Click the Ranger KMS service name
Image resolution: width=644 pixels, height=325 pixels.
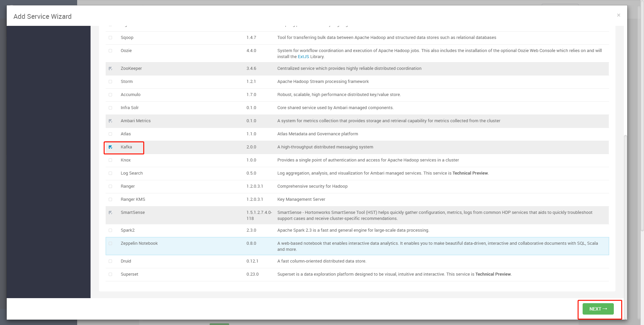coord(133,199)
